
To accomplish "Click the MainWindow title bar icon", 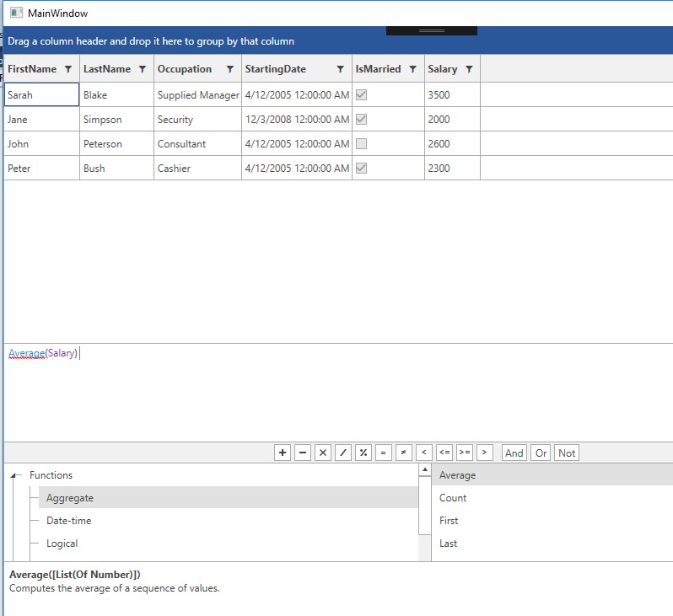I will 16,13.
